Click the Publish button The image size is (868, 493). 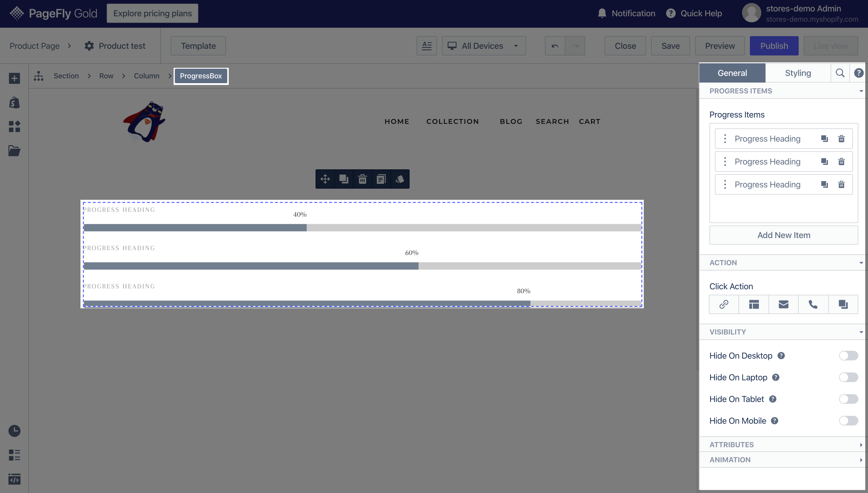pos(774,46)
